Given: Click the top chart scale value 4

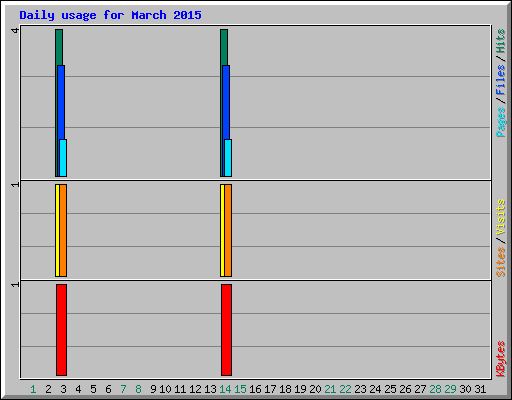Looking at the screenshot, I should coord(15,30).
